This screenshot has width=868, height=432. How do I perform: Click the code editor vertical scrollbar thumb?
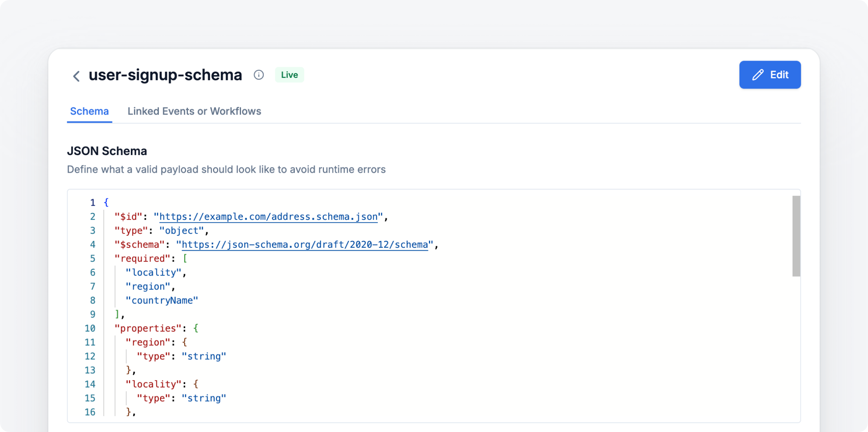796,236
